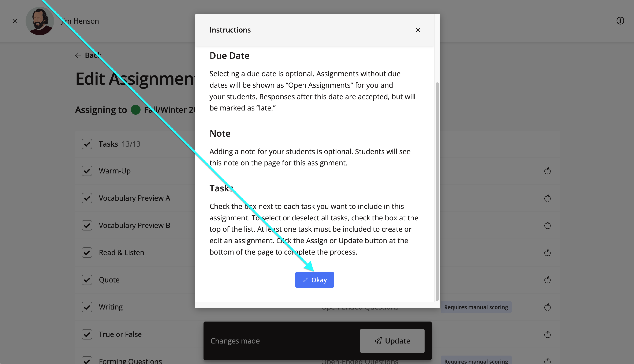Click the apple icon in Read & Listen row

tap(547, 253)
